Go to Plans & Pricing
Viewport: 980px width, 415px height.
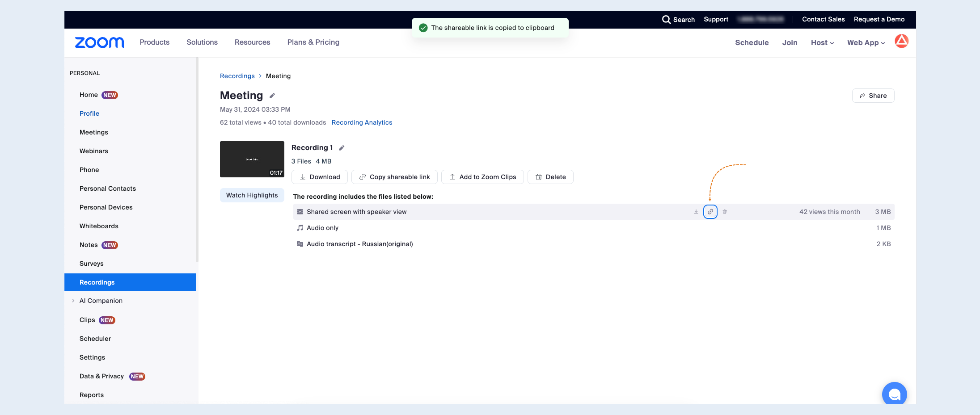pyautogui.click(x=313, y=42)
